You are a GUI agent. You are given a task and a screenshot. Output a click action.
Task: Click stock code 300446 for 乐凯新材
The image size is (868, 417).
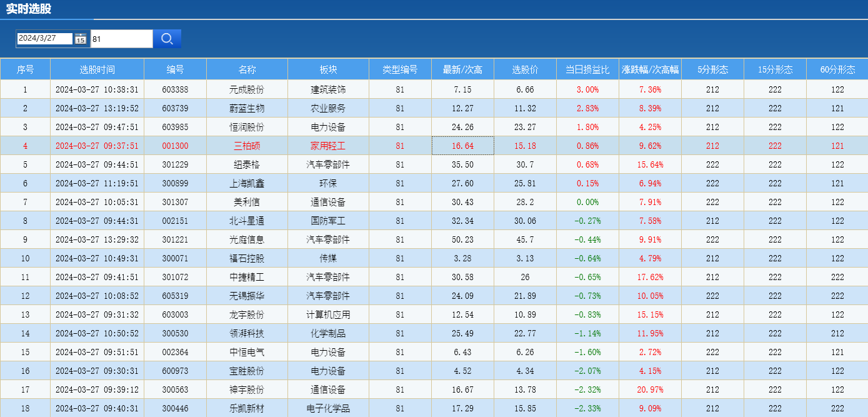coord(175,408)
